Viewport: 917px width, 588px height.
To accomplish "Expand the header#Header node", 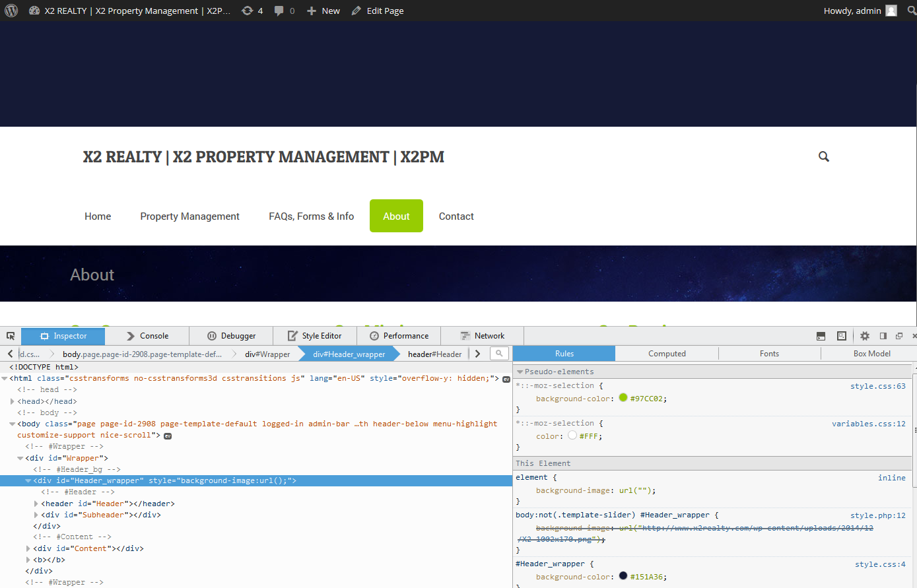I will pyautogui.click(x=36, y=504).
